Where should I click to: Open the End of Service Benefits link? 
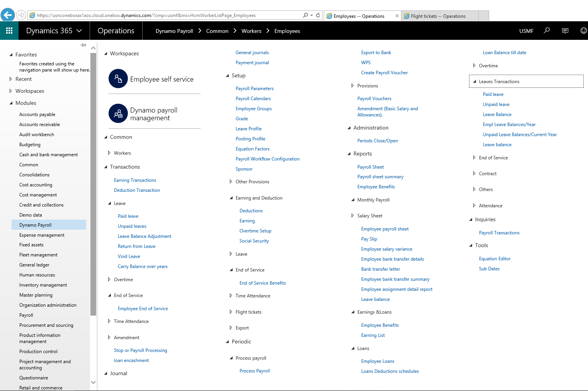[263, 283]
